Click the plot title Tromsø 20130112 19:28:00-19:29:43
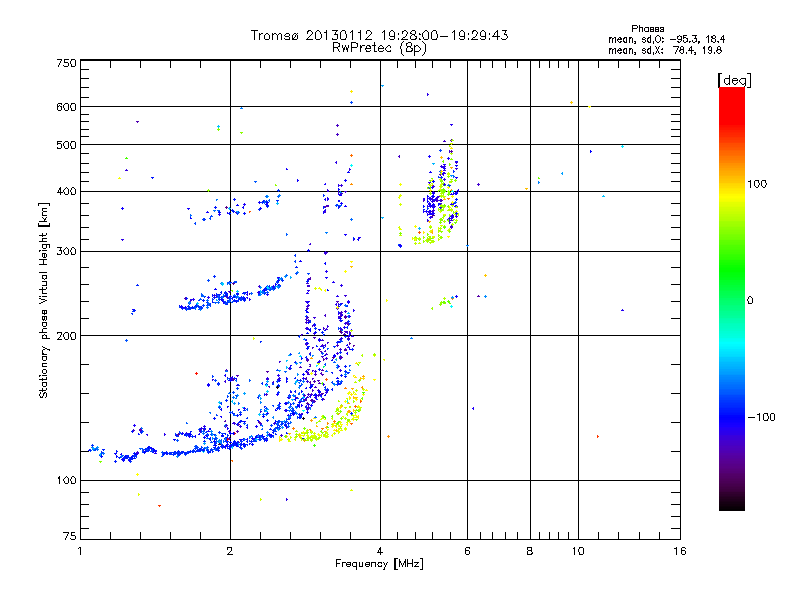 click(x=379, y=35)
